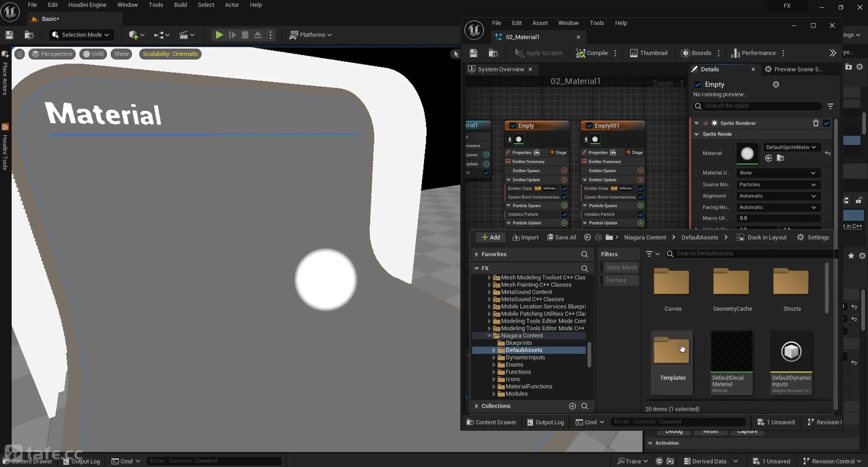
Task: Open the Thumbnail tool in Niagara toolbar
Action: pos(648,53)
